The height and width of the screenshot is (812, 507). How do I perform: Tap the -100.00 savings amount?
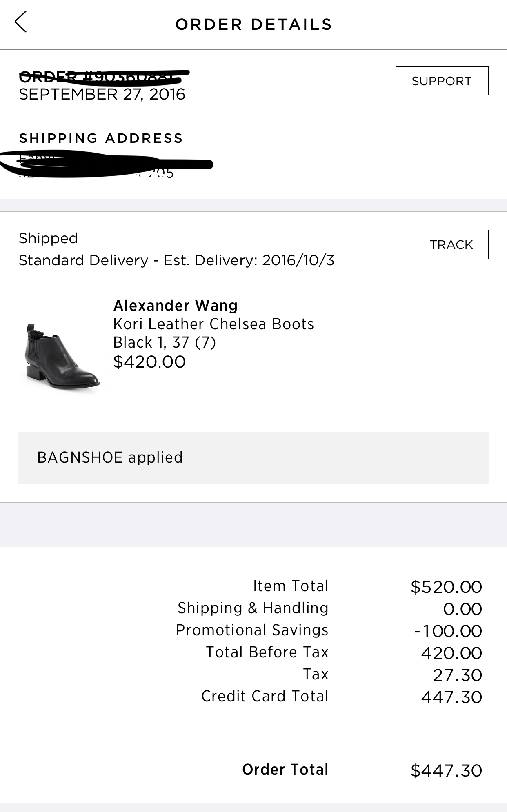pos(448,631)
